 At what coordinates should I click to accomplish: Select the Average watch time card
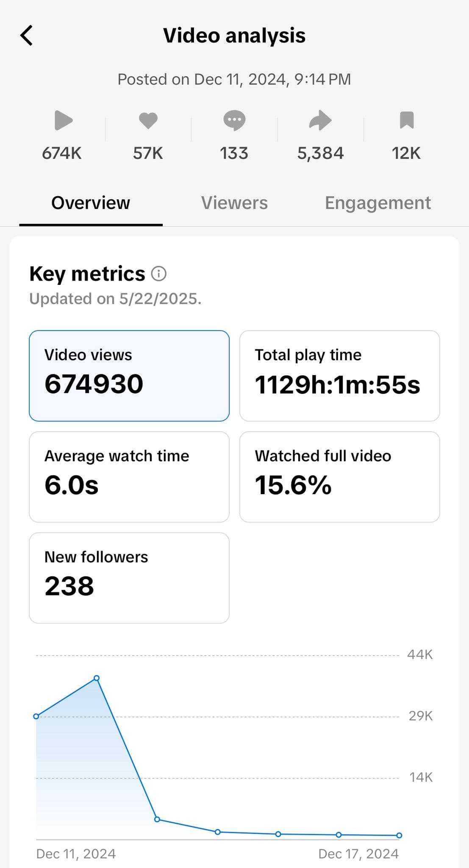(128, 476)
